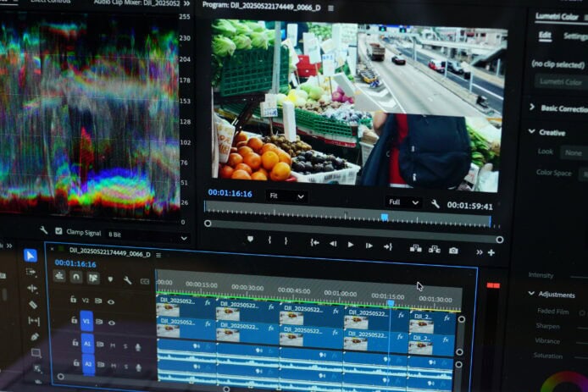The width and height of the screenshot is (588, 392).
Task: Open timeline display settings wrench
Action: pyautogui.click(x=127, y=280)
